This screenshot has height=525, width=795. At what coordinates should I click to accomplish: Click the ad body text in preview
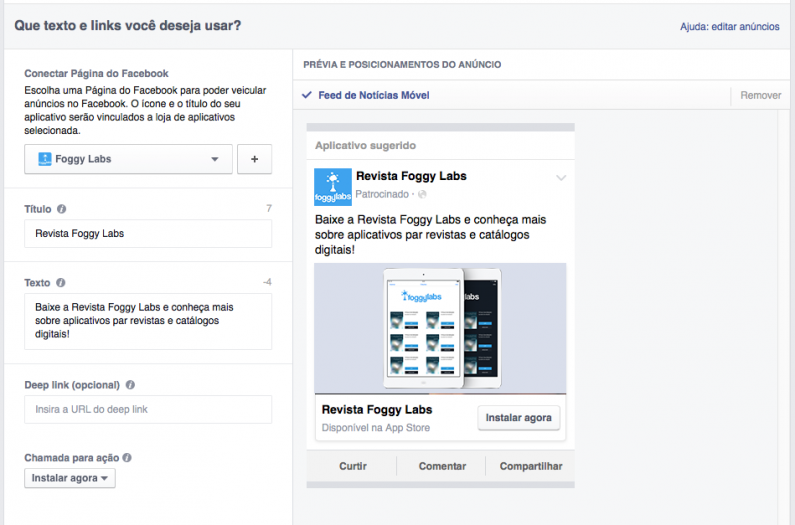430,234
